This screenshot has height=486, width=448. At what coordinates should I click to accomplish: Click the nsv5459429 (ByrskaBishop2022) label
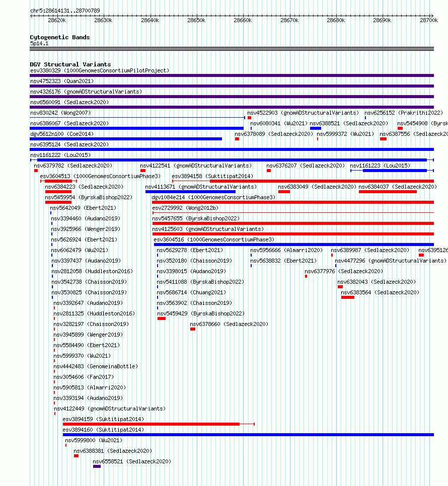pos(200,313)
